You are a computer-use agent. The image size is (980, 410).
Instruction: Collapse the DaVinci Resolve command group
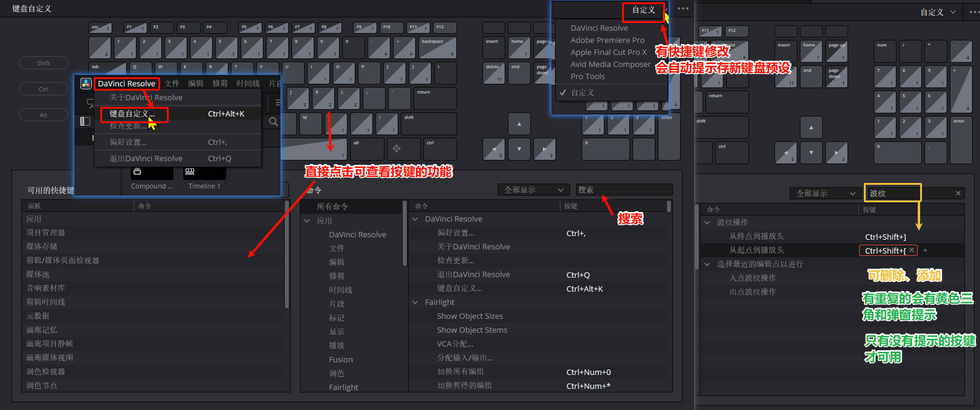click(415, 219)
